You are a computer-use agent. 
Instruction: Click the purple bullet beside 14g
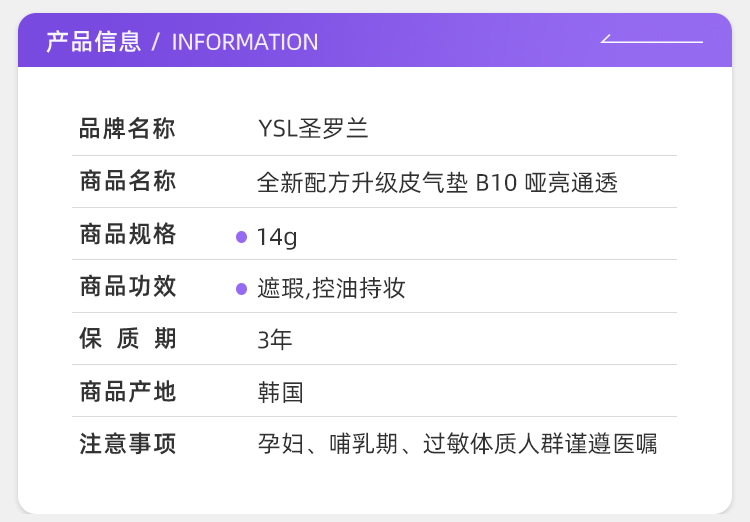pos(242,237)
